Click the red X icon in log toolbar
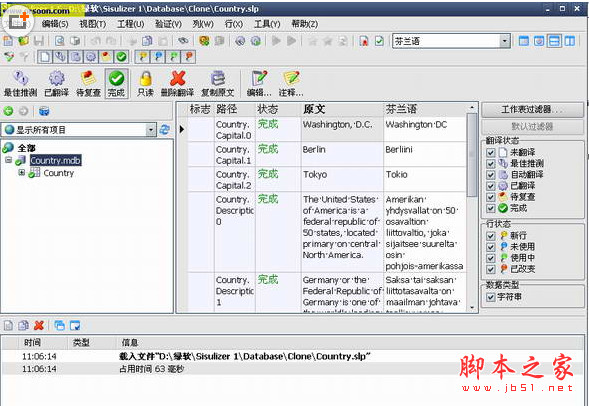Screen dimensions: 589x406 [39, 325]
